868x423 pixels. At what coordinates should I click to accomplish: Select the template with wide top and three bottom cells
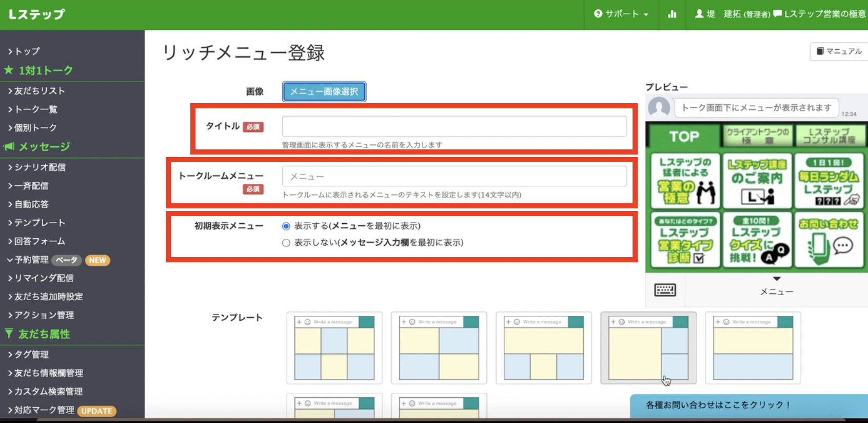544,348
